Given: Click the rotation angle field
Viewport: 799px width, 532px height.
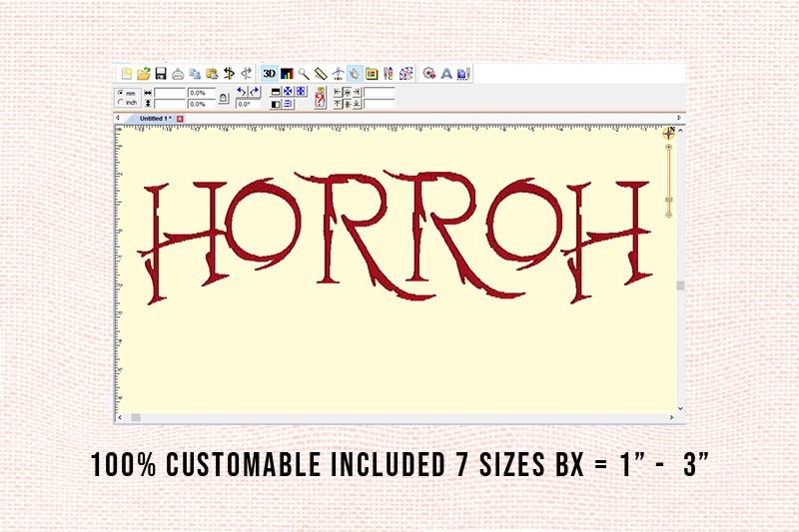Looking at the screenshot, I should (x=248, y=104).
